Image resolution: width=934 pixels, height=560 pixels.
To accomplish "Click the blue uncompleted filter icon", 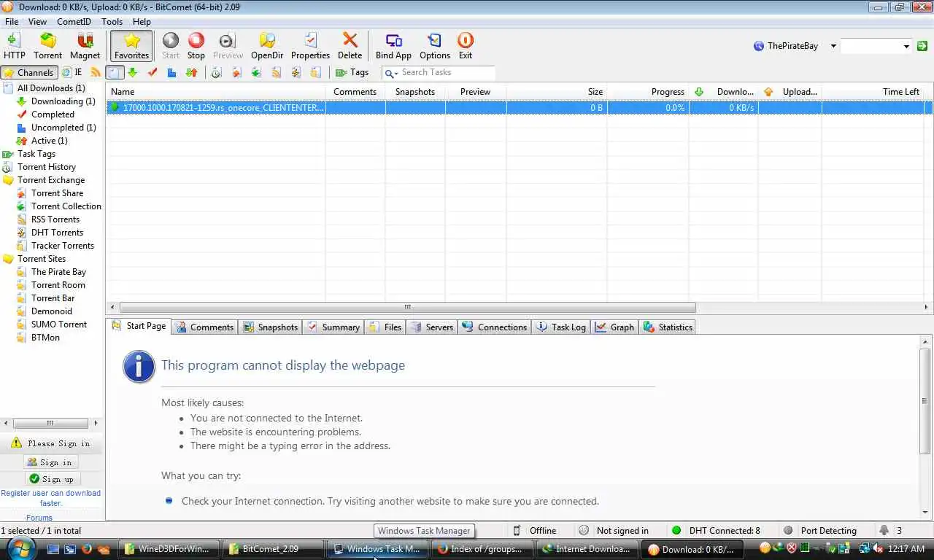I will [171, 72].
